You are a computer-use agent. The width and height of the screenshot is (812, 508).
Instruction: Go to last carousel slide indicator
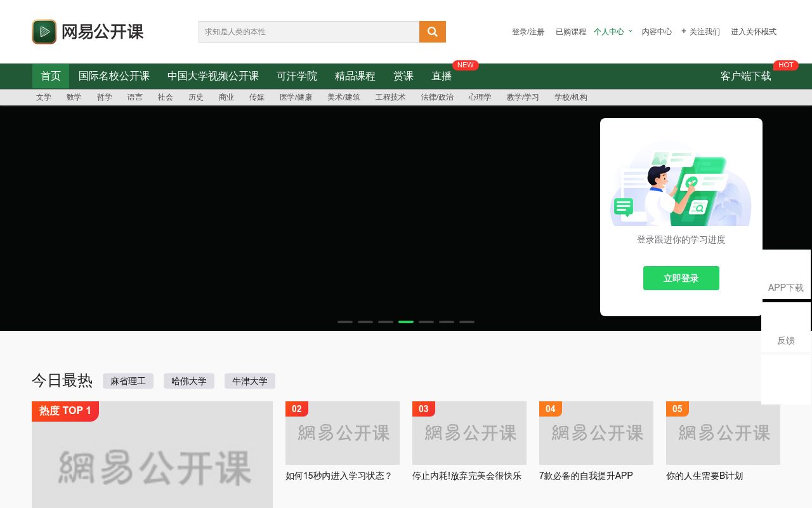click(467, 322)
